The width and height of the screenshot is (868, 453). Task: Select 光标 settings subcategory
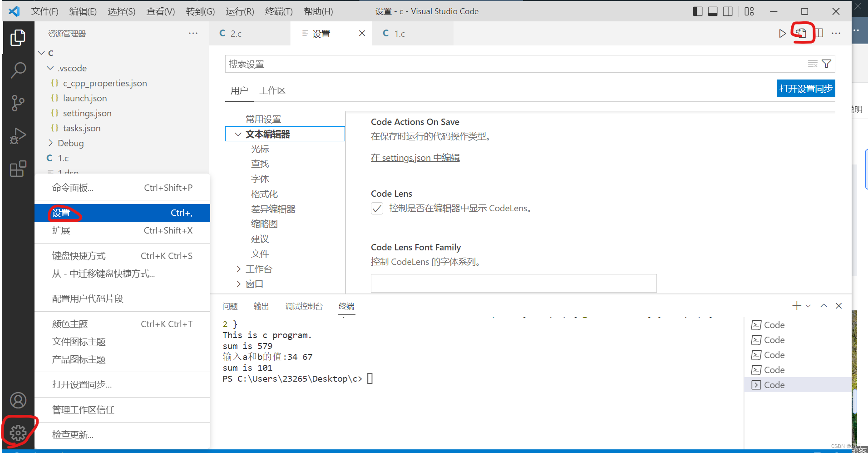coord(260,149)
